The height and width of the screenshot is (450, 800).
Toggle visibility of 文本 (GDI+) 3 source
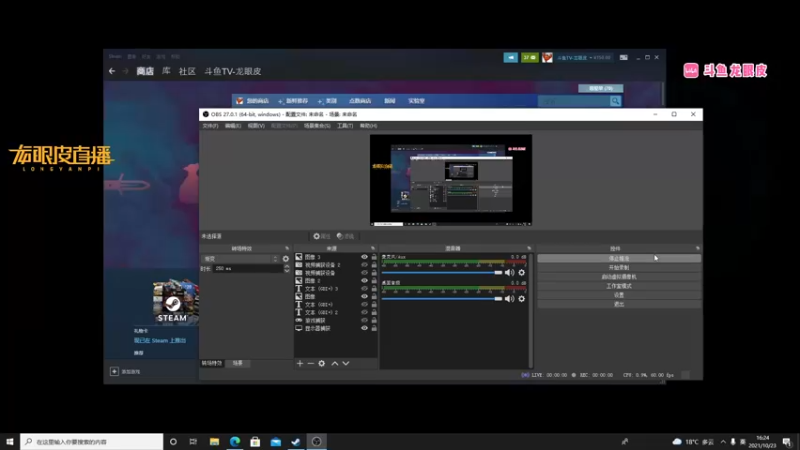(x=364, y=289)
